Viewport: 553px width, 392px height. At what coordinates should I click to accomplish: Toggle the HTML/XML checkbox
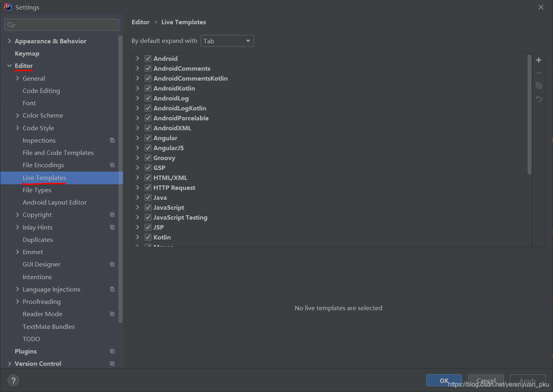coord(148,178)
